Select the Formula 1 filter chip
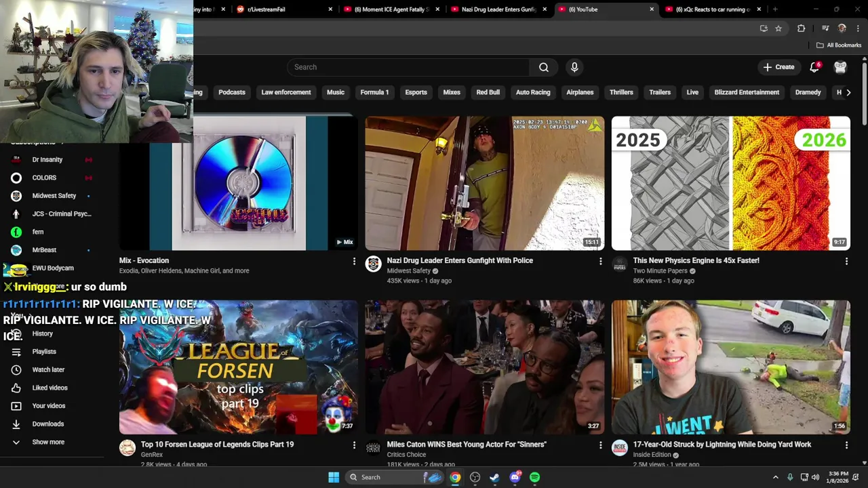The width and height of the screenshot is (868, 488). point(374,92)
